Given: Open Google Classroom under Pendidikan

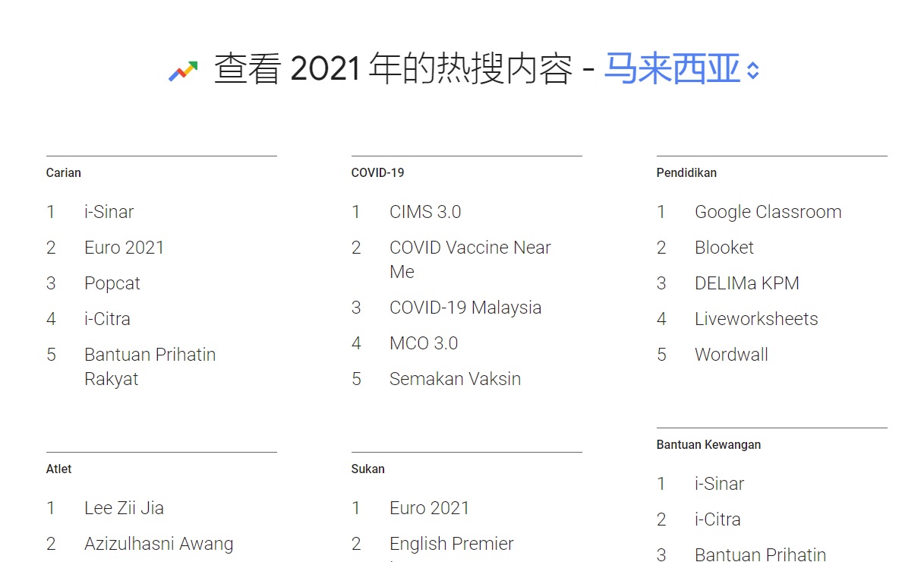Looking at the screenshot, I should 768,211.
